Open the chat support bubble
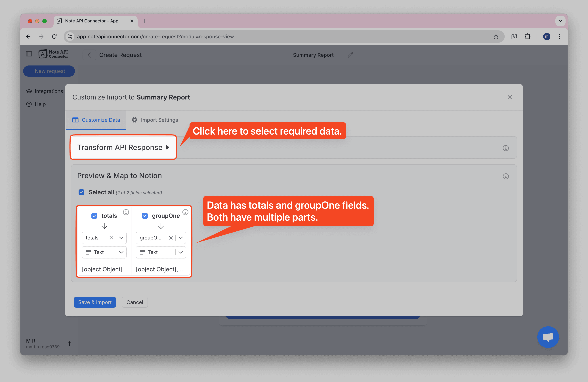 point(548,337)
